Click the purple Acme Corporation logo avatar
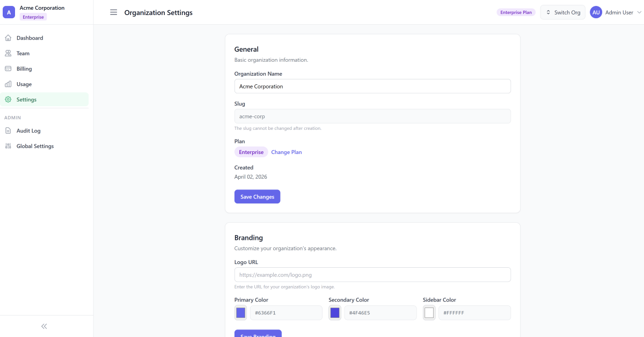The width and height of the screenshot is (644, 337). pyautogui.click(x=9, y=12)
